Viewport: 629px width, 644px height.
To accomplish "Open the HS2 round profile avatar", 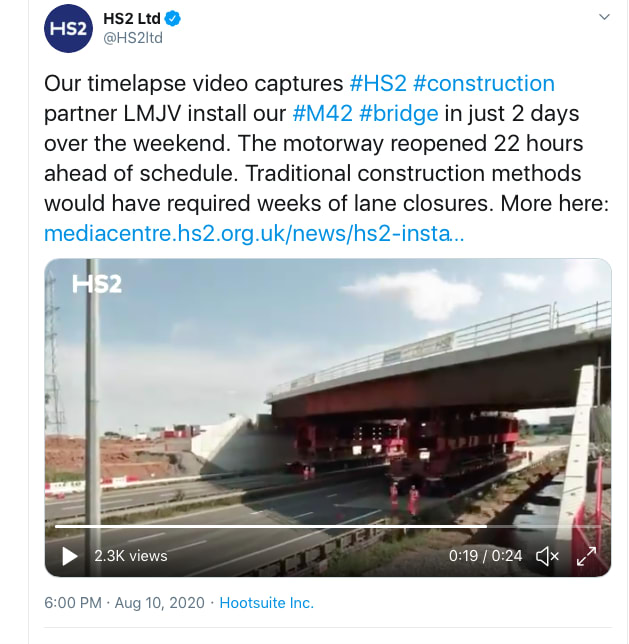I will coord(68,28).
